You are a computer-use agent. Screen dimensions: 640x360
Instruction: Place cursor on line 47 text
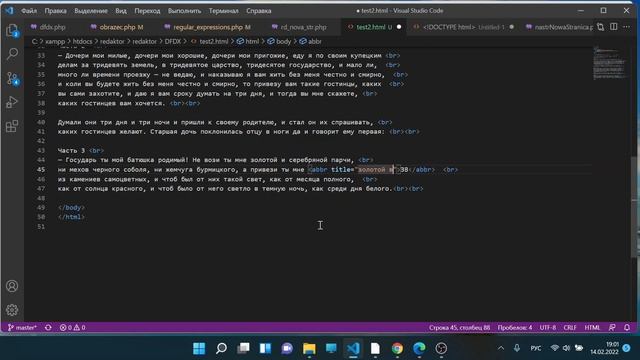click(x=240, y=189)
